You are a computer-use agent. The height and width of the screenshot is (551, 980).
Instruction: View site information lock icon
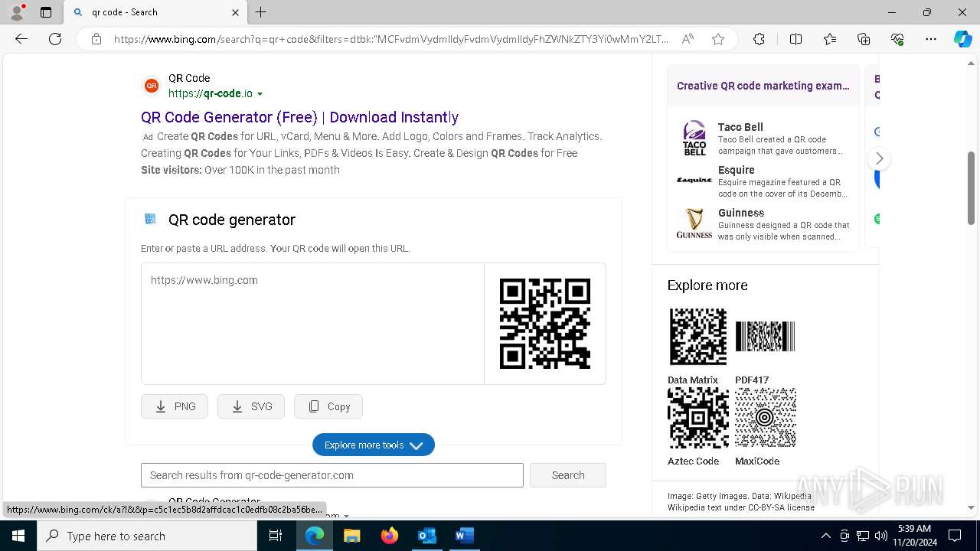[x=96, y=39]
